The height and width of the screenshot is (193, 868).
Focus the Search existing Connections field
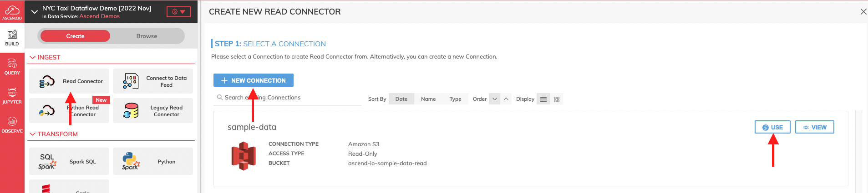288,98
